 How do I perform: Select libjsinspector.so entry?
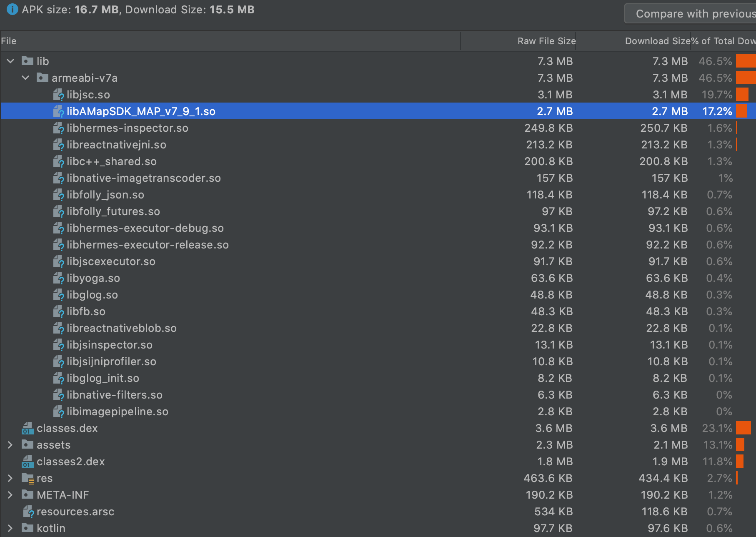378,345
